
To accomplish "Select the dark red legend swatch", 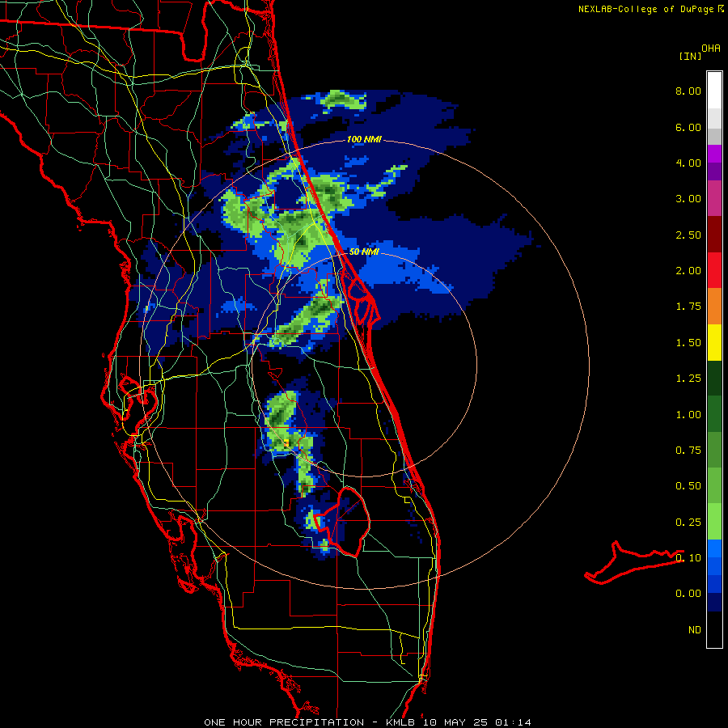I will (x=714, y=235).
